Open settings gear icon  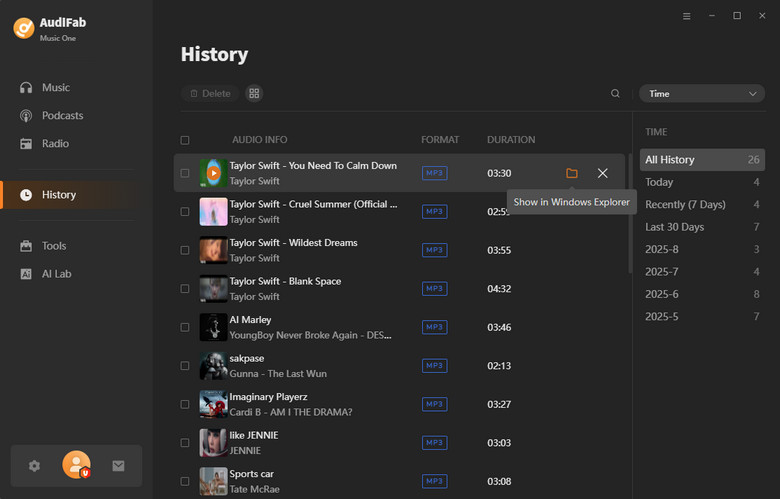pos(34,466)
